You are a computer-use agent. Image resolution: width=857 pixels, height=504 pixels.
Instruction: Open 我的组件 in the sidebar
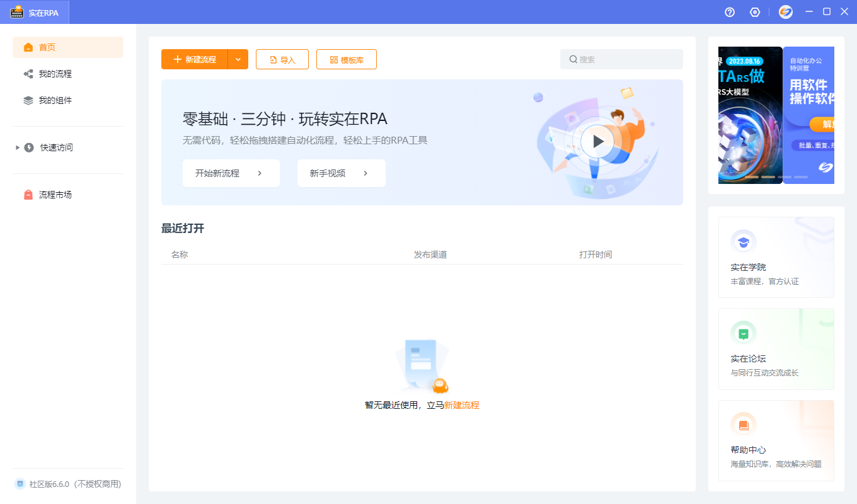click(x=68, y=100)
